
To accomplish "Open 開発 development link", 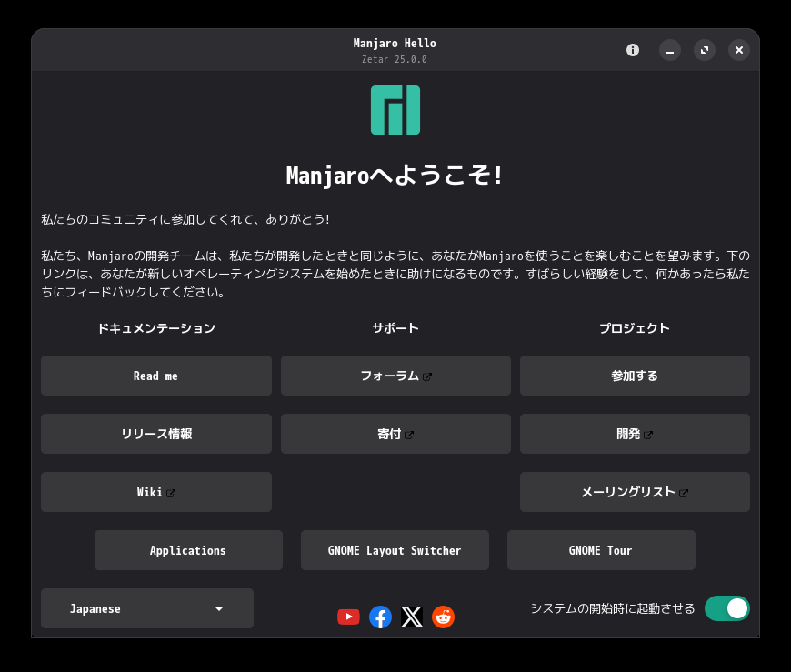I will click(635, 434).
